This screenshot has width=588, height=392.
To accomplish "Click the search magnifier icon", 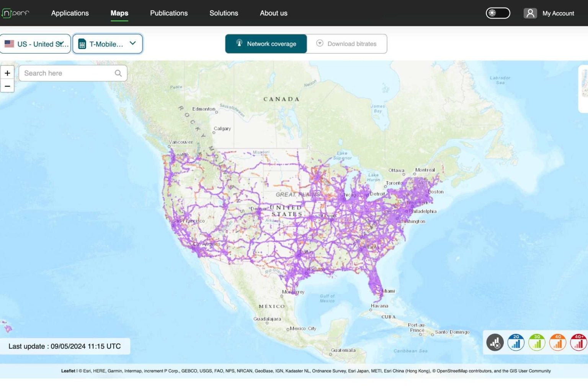I will pos(118,73).
